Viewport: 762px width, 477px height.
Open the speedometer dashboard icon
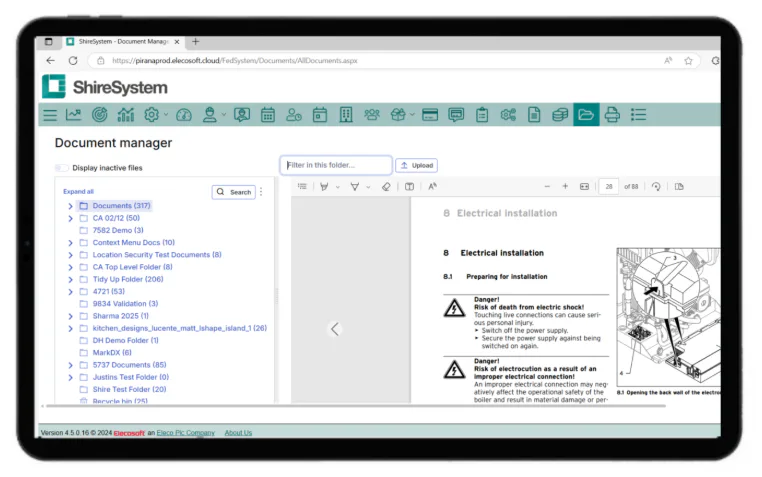pos(184,115)
